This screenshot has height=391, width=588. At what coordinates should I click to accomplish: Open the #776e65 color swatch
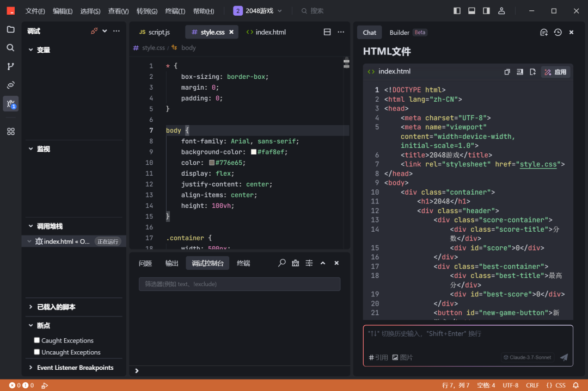coord(211,163)
